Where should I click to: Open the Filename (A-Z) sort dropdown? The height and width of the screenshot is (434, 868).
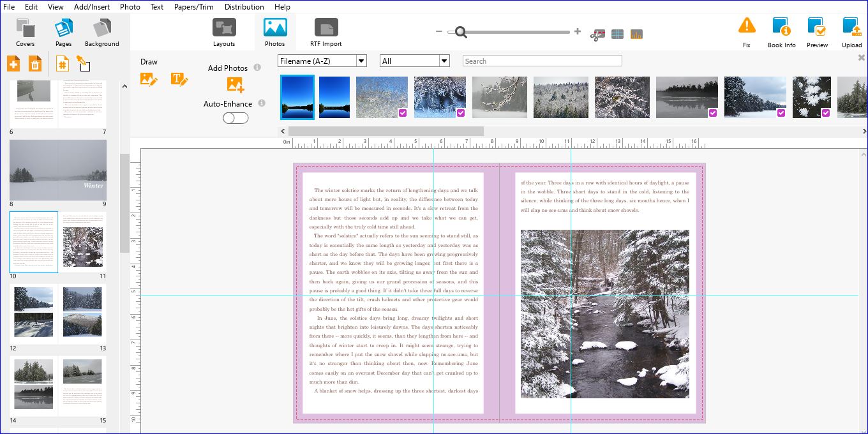[x=322, y=61]
